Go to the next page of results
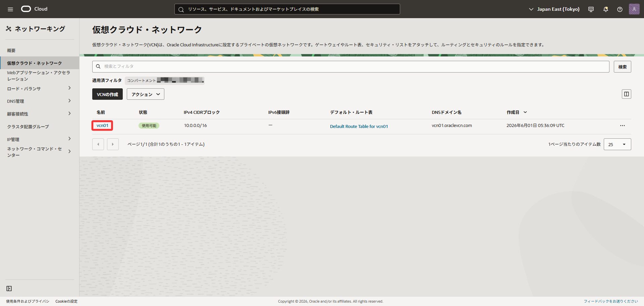The height and width of the screenshot is (306, 644). tap(113, 144)
